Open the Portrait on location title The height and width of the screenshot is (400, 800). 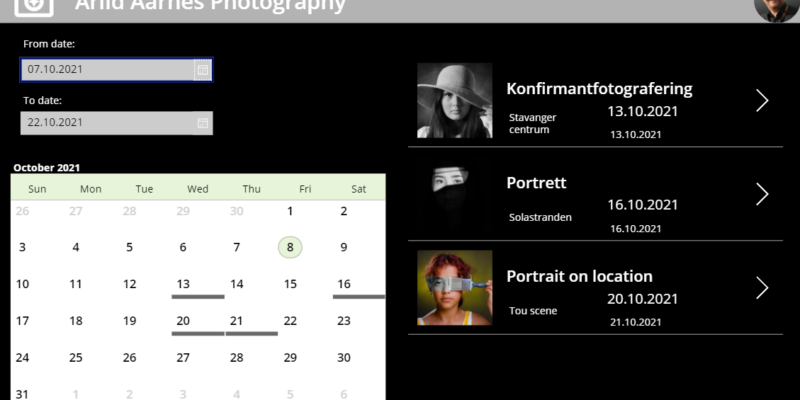(x=580, y=276)
